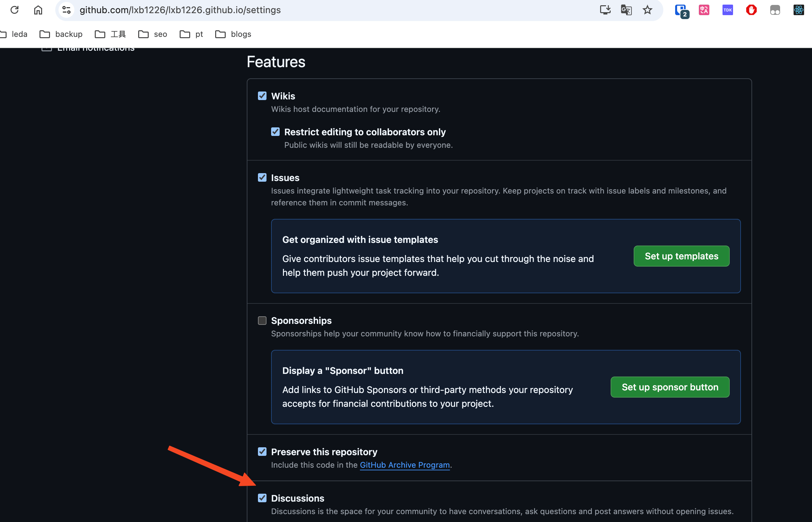Go to the browser home page icon
812x522 pixels.
pyautogui.click(x=38, y=10)
